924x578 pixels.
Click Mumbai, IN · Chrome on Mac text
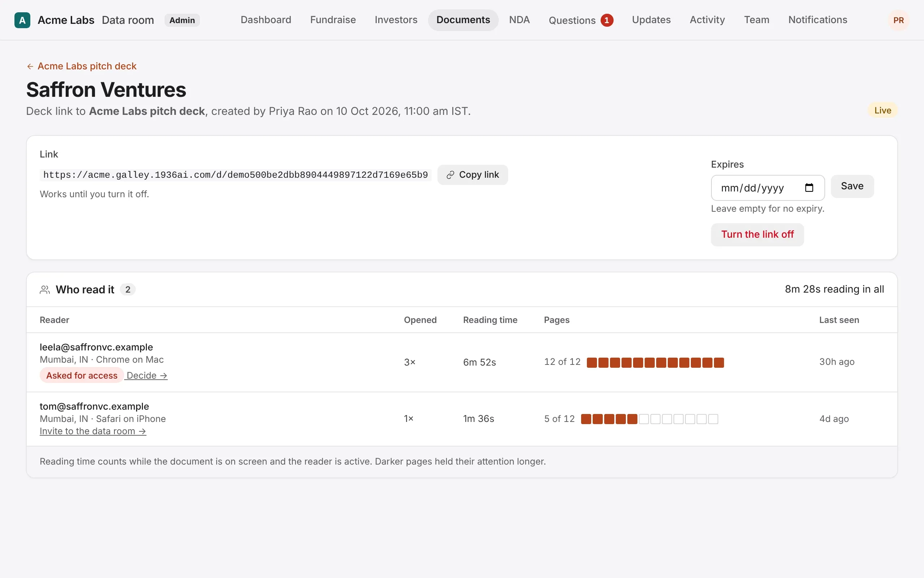[101, 359]
